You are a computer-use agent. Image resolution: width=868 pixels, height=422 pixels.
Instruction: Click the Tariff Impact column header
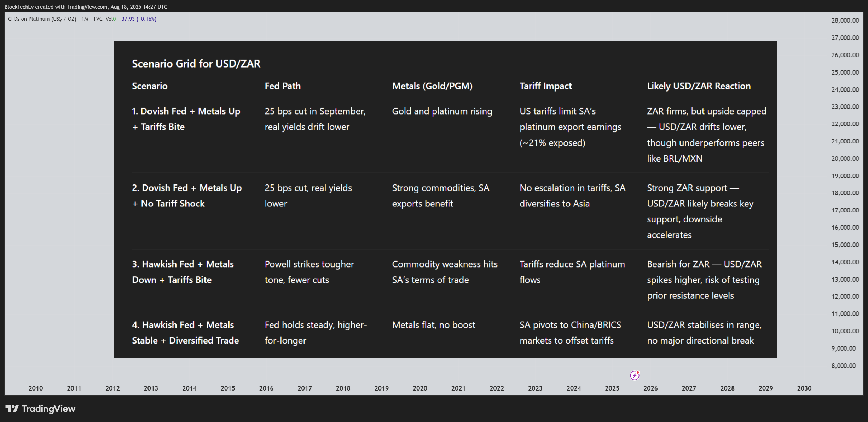545,86
